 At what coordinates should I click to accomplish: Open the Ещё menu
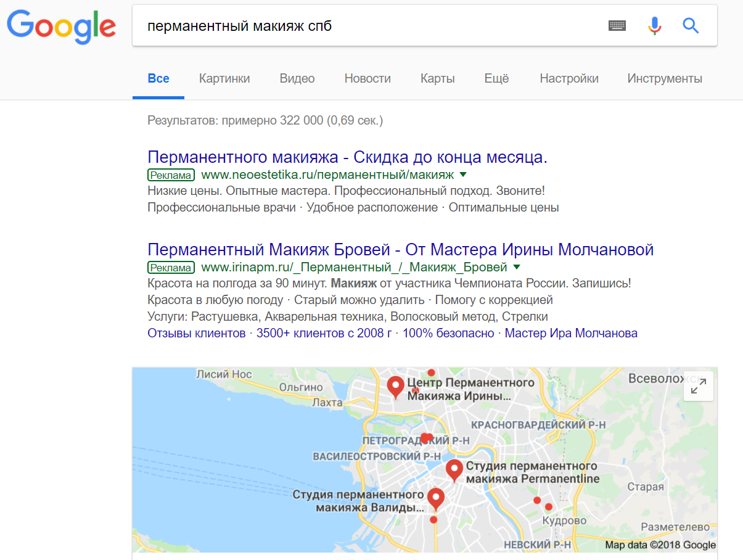pos(497,78)
